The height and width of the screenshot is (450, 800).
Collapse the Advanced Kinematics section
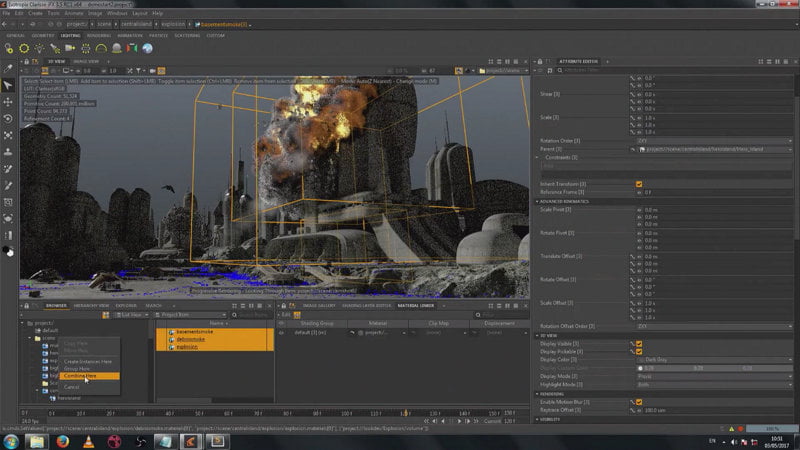[537, 202]
